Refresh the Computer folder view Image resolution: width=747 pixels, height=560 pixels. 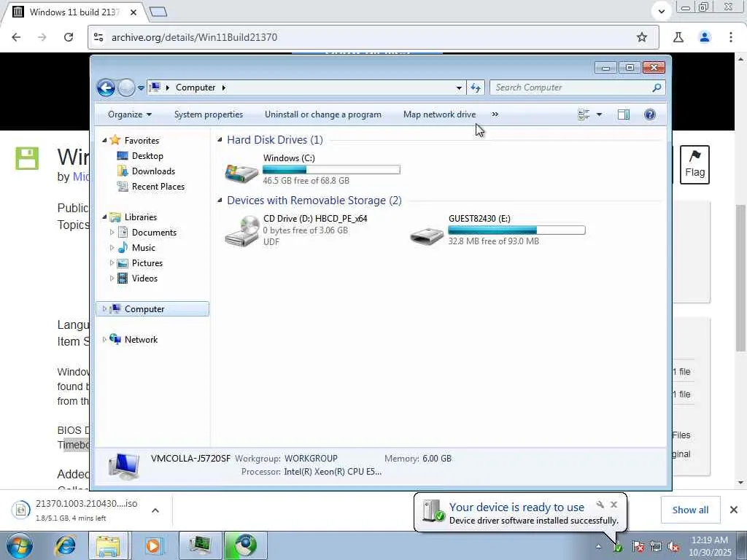[x=476, y=87]
